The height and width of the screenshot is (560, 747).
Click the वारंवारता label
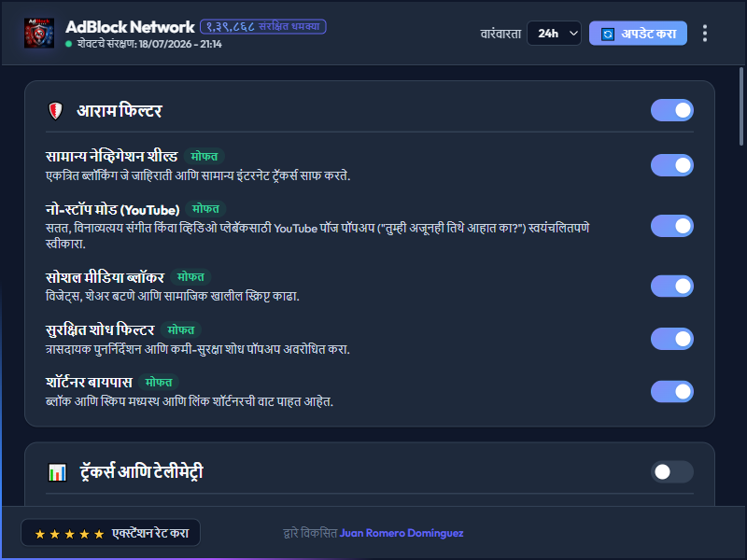[x=500, y=34]
